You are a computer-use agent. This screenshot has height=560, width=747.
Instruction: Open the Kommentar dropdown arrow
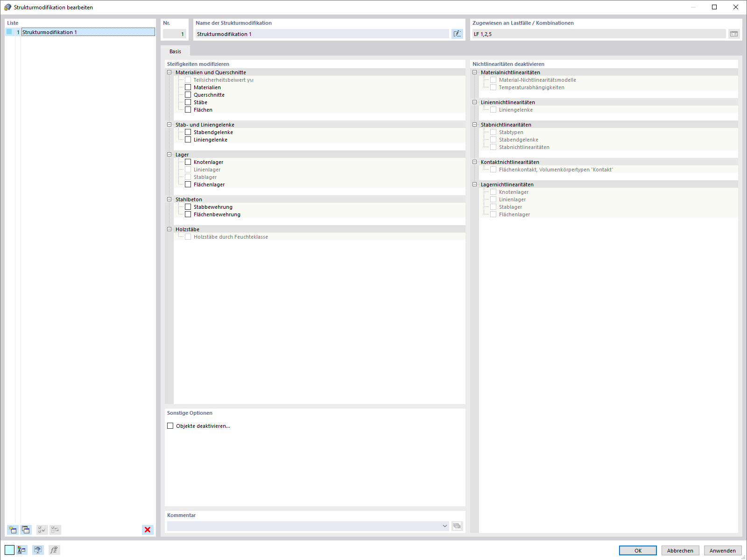[x=444, y=526]
